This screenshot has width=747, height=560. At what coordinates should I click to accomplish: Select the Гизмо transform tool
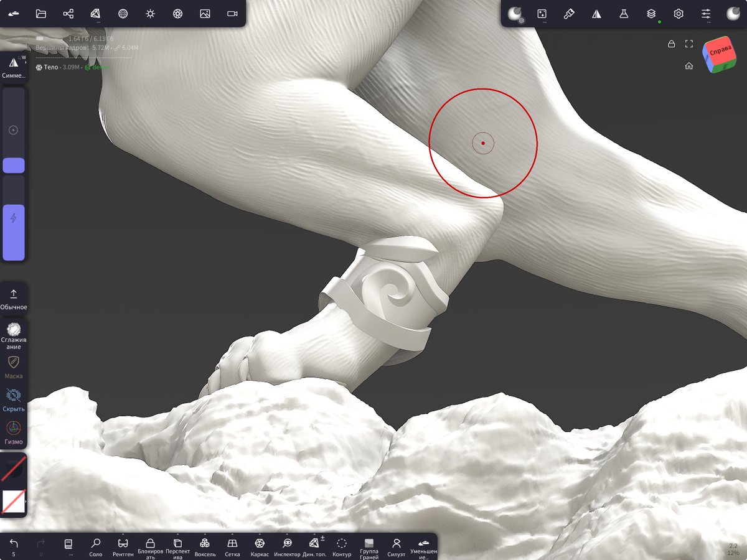(x=14, y=433)
